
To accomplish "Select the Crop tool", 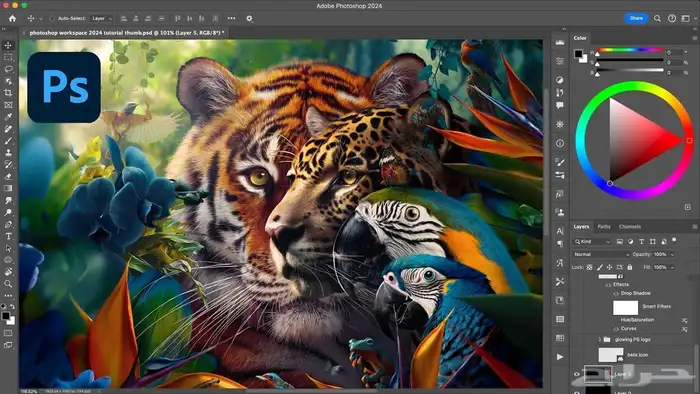I will point(8,93).
